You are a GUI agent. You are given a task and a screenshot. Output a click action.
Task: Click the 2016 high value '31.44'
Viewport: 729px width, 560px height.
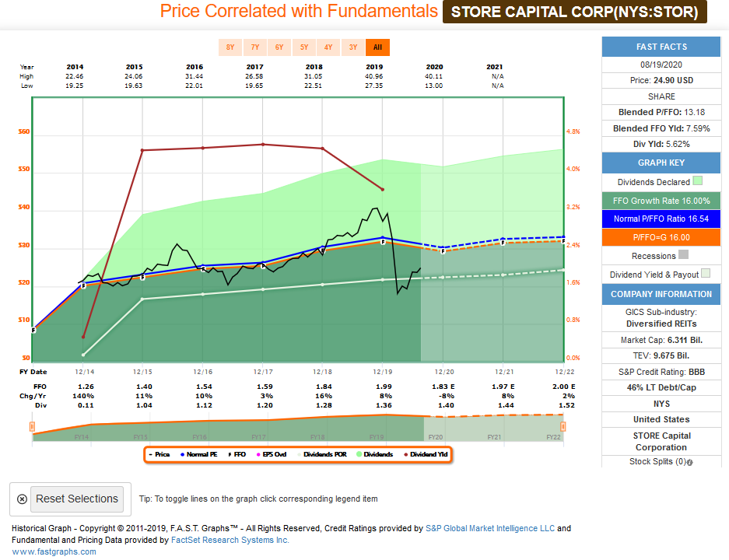(195, 76)
